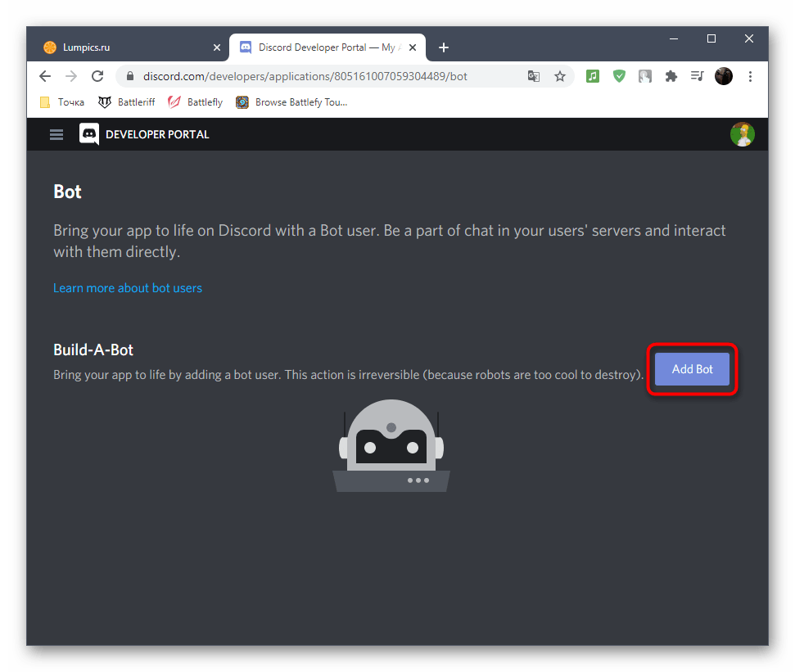Open the Chrome three-dot menu
This screenshot has height=672, width=795.
(749, 76)
